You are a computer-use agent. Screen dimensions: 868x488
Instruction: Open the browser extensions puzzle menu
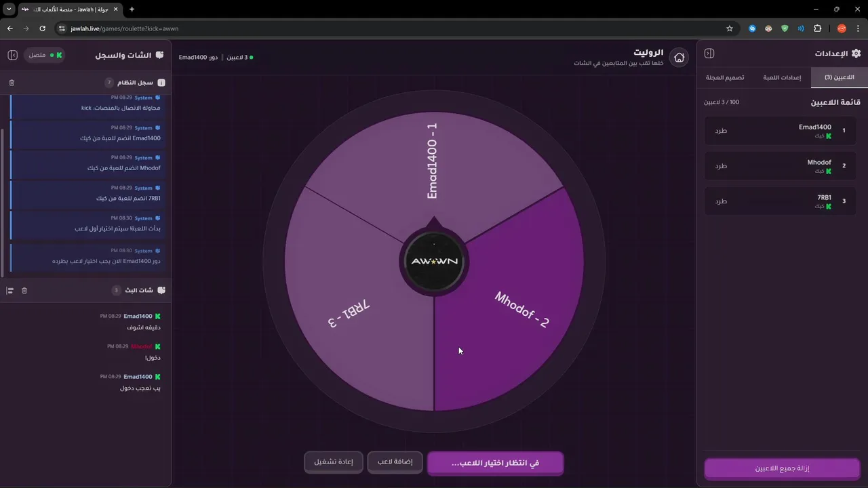pos(817,28)
